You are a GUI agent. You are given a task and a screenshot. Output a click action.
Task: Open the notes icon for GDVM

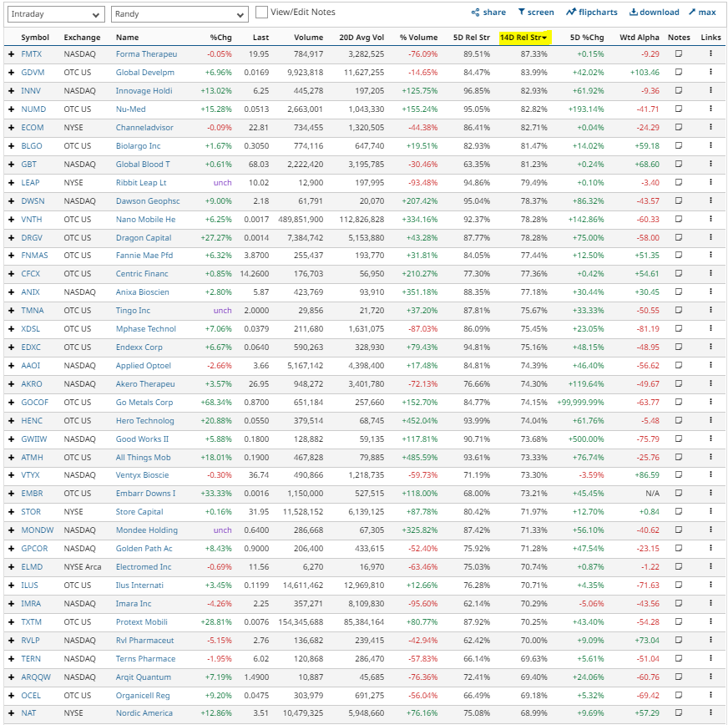click(678, 72)
